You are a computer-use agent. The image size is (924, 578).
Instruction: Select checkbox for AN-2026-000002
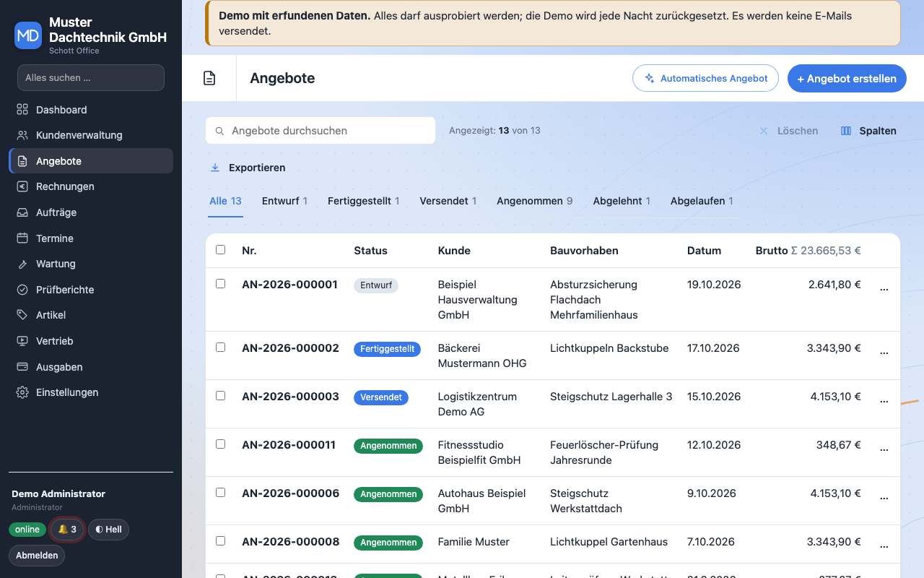pos(221,348)
